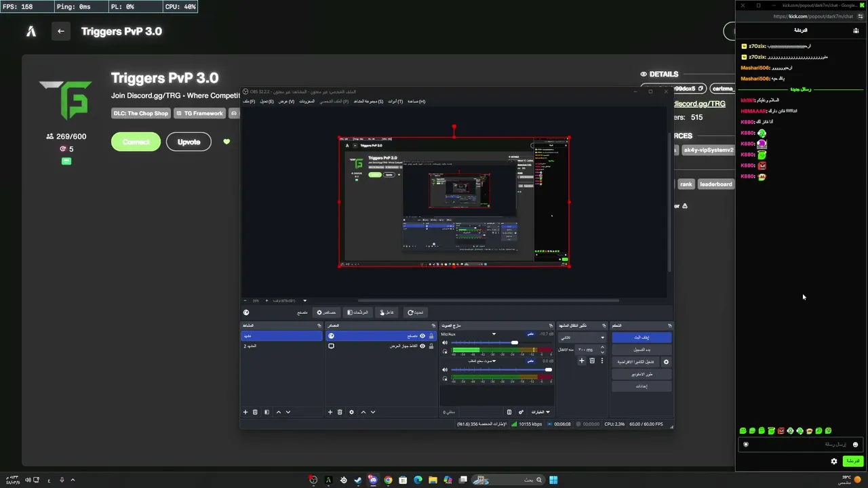Open the Help (H) menu in OBS
The image size is (868, 488).
tap(415, 102)
